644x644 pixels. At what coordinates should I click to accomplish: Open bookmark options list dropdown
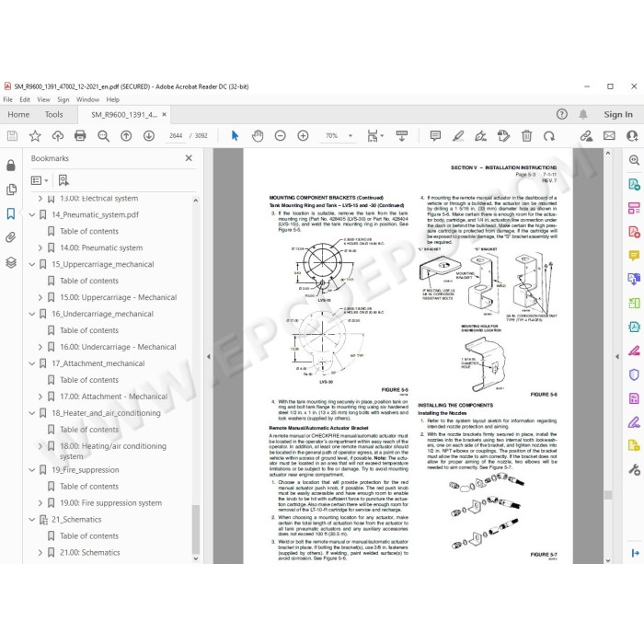click(40, 180)
